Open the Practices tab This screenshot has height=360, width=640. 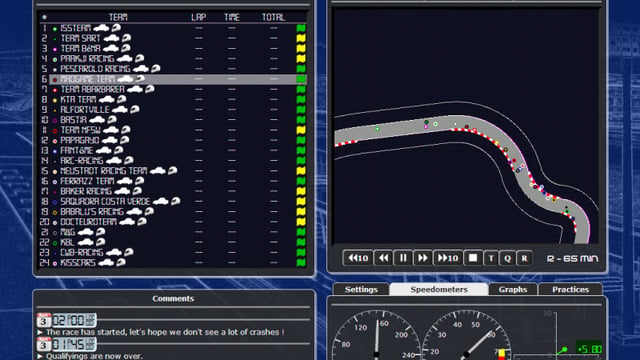571,289
